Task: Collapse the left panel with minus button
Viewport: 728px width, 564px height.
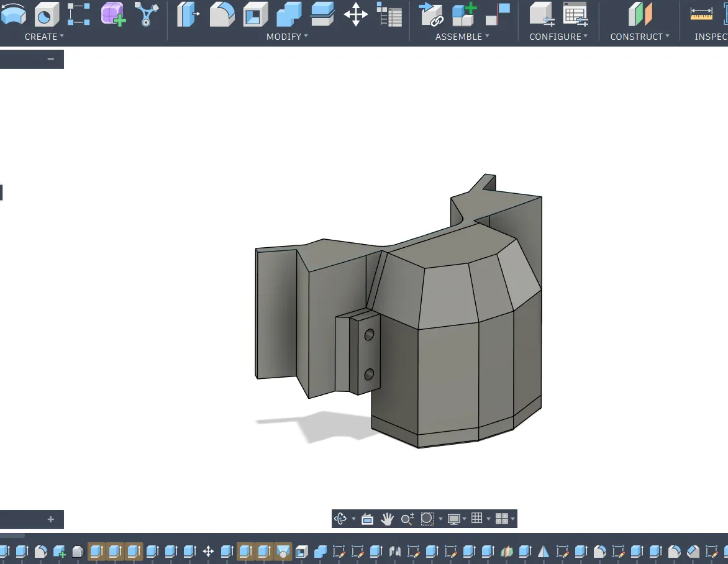Action: tap(51, 59)
